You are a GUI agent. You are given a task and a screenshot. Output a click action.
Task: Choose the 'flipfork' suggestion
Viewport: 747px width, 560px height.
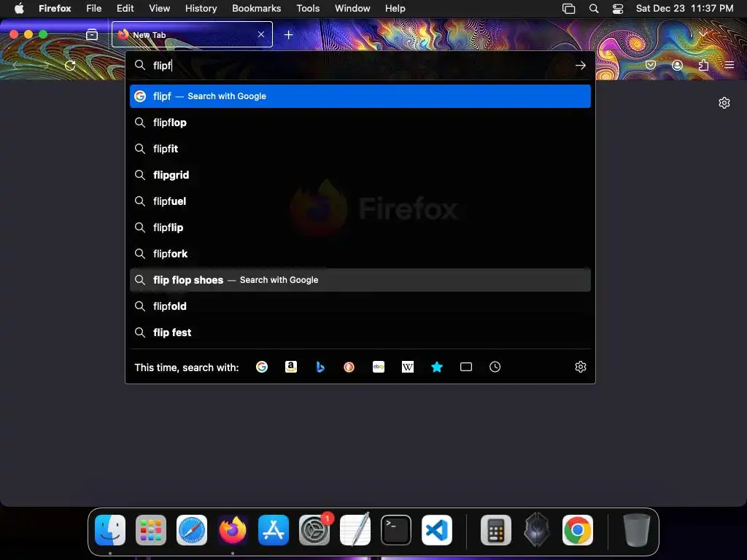click(x=360, y=253)
